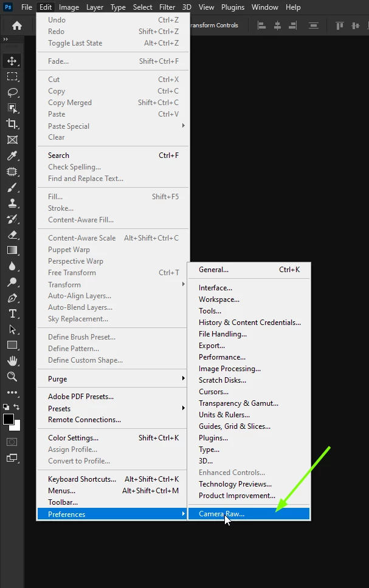Select the Dodge tool

click(12, 282)
